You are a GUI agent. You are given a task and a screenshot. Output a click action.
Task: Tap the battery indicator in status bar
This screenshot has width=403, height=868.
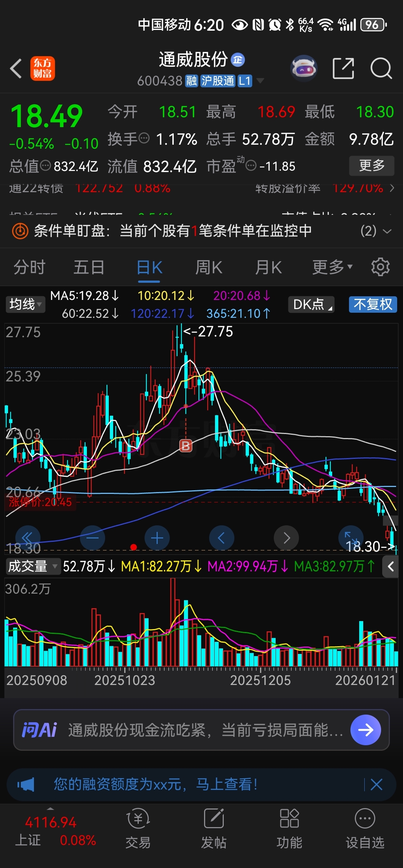(373, 25)
